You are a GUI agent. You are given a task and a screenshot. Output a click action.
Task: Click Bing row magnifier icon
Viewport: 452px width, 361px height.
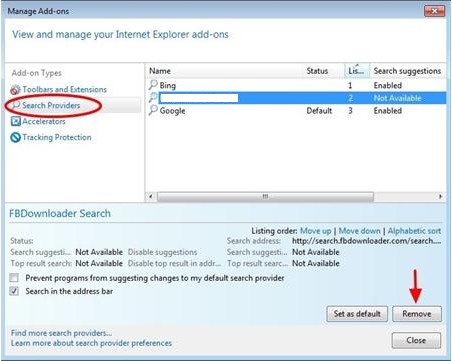pyautogui.click(x=153, y=85)
